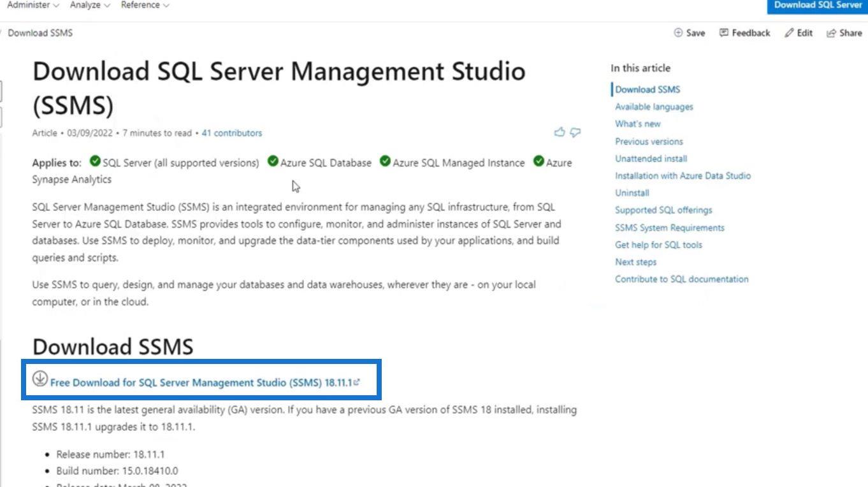Click the circled download arrow icon
The width and height of the screenshot is (868, 487).
point(40,379)
